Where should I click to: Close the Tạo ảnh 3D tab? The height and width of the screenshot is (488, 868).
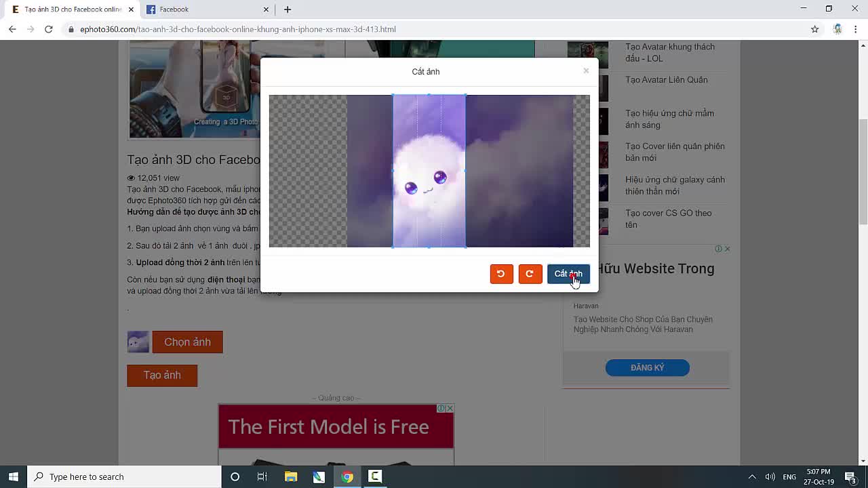click(x=131, y=9)
